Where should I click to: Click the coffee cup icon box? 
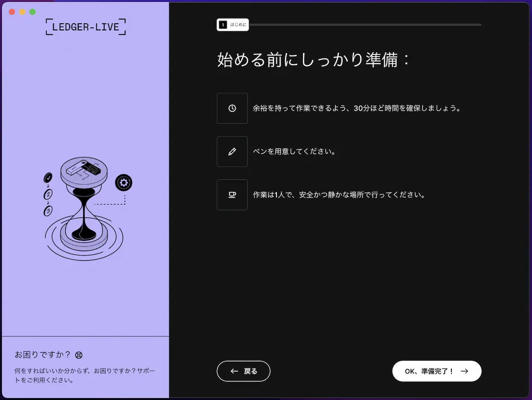232,195
